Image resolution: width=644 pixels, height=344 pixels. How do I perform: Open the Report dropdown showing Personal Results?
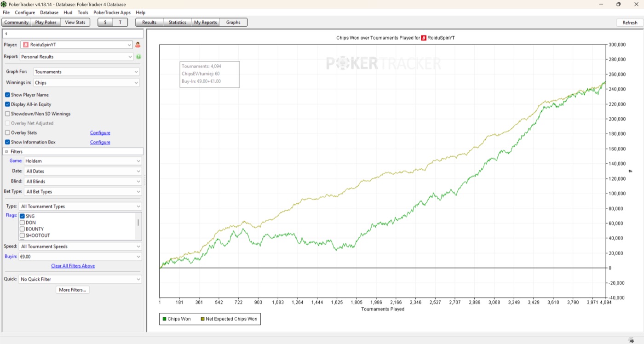76,57
